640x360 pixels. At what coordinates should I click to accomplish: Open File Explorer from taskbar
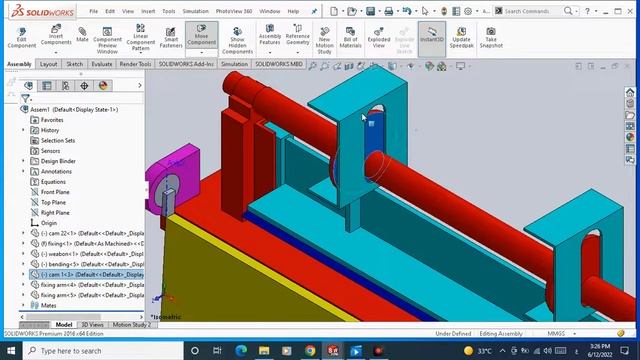tap(264, 351)
